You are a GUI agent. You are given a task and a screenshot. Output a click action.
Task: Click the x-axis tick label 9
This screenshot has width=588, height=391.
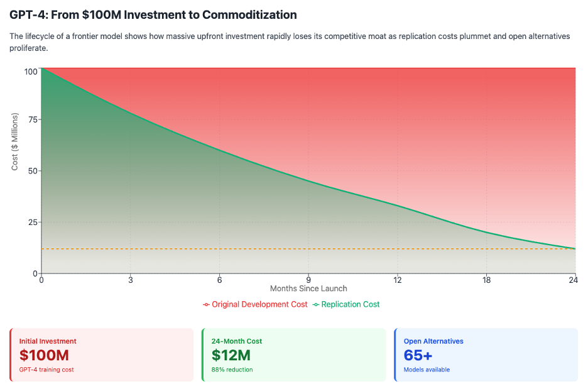tap(308, 280)
